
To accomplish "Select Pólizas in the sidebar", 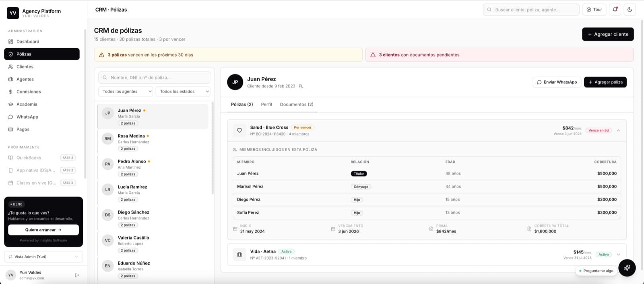I will click(x=42, y=54).
